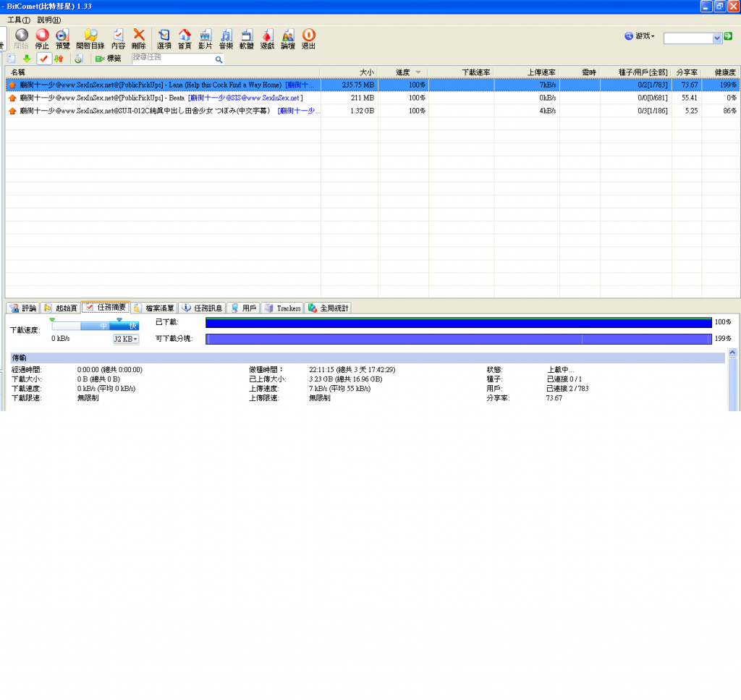Toggle completed tasks filter red checkmark
Viewport: 741px width, 700px height.
(43, 59)
